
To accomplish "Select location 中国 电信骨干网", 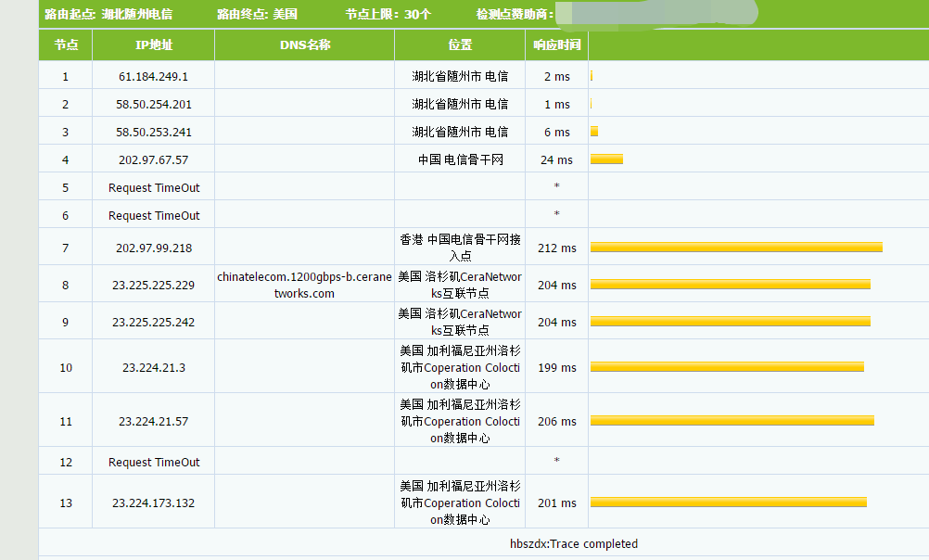I will (x=461, y=160).
